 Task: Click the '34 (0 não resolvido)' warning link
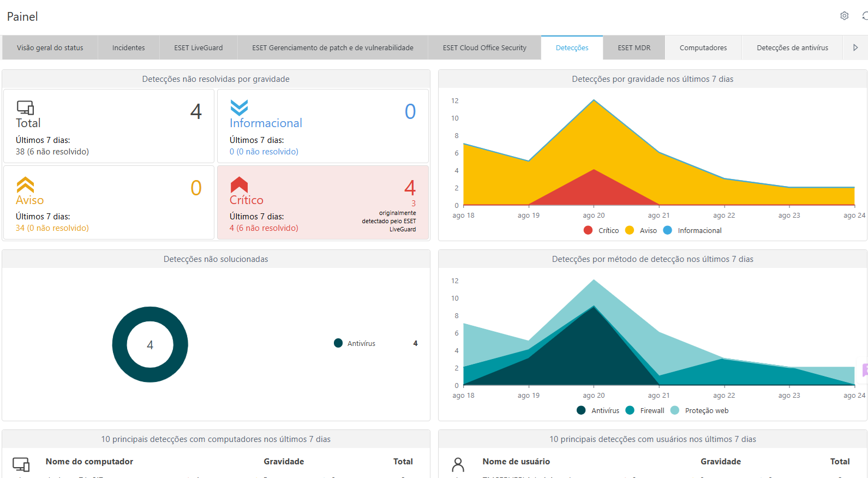click(x=52, y=228)
